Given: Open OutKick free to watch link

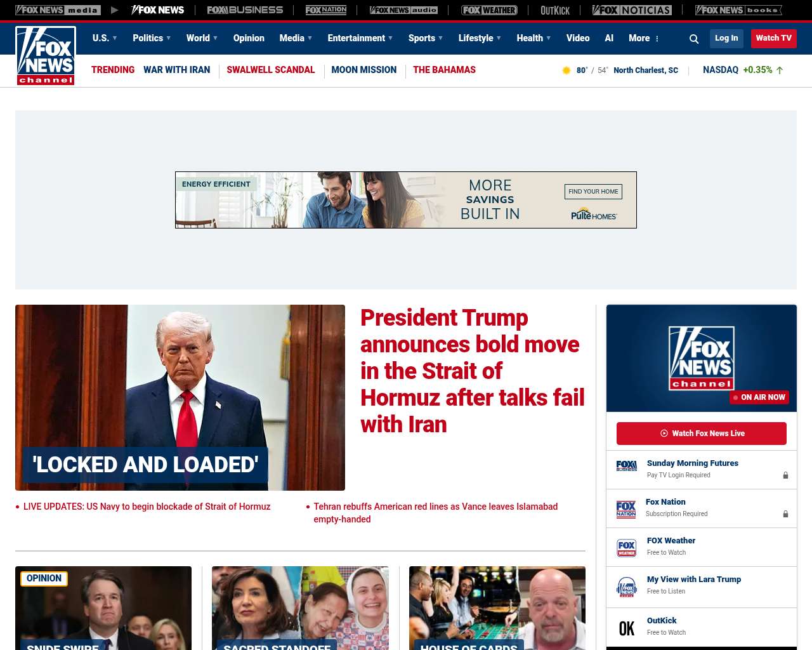Looking at the screenshot, I should click(x=662, y=621).
